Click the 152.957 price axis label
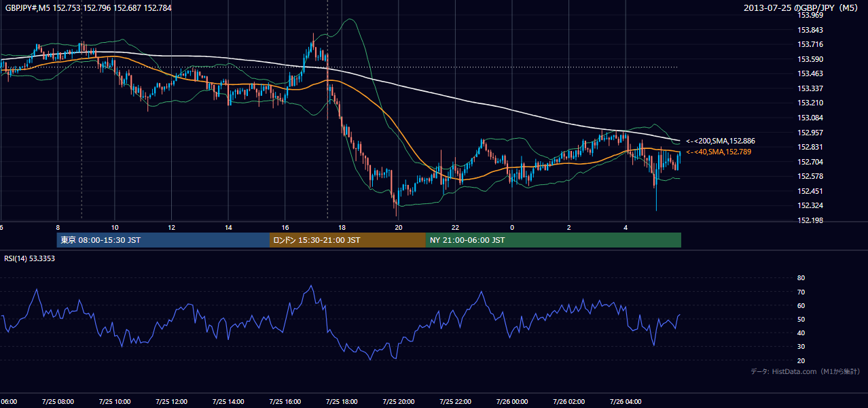Image resolution: width=868 pixels, height=408 pixels. click(x=810, y=133)
